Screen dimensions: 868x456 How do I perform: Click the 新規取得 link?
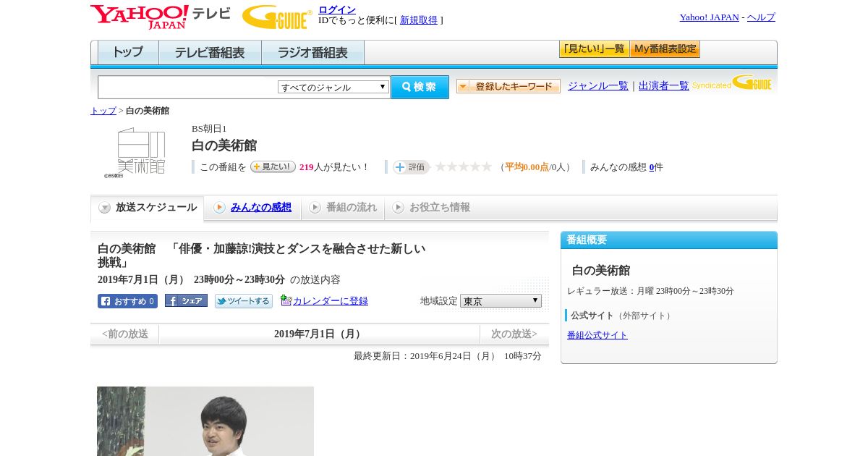click(x=419, y=20)
